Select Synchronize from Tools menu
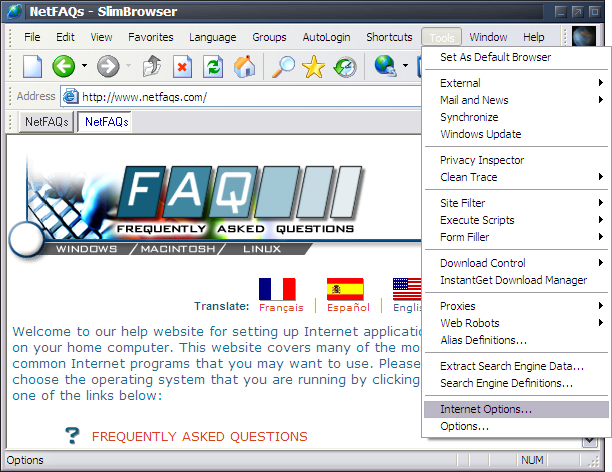Viewport: 612px width, 472px height. point(516,117)
